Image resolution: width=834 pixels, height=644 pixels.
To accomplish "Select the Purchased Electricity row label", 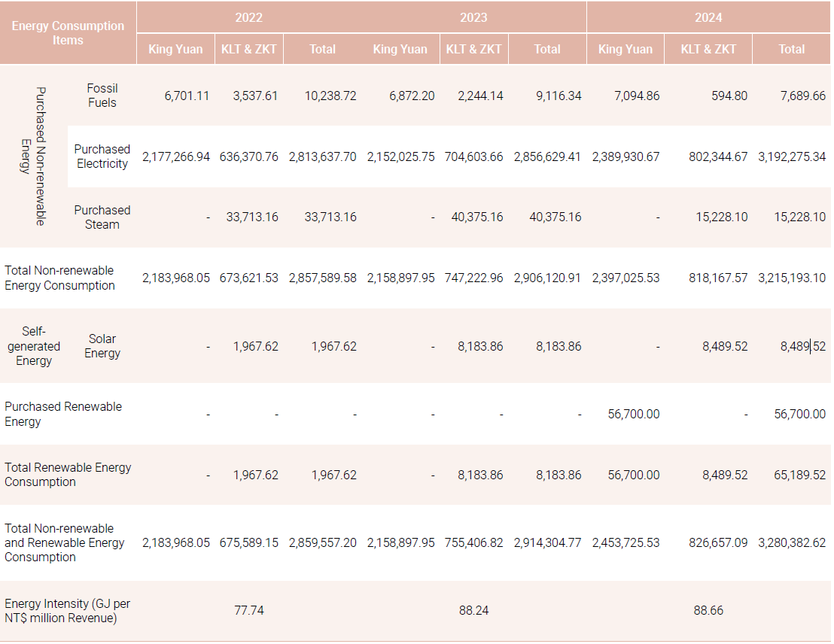I will [102, 156].
